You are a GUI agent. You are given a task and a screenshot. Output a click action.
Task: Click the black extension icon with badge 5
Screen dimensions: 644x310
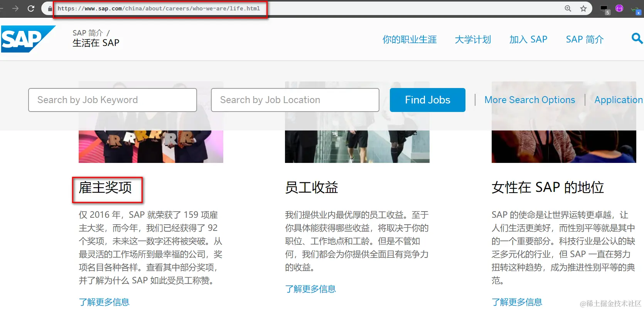[x=605, y=9]
